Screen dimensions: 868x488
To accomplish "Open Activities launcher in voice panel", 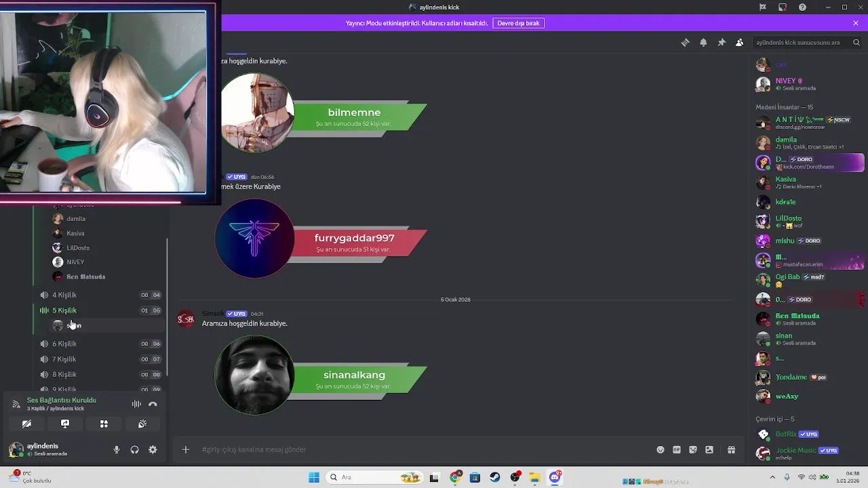I will click(104, 424).
